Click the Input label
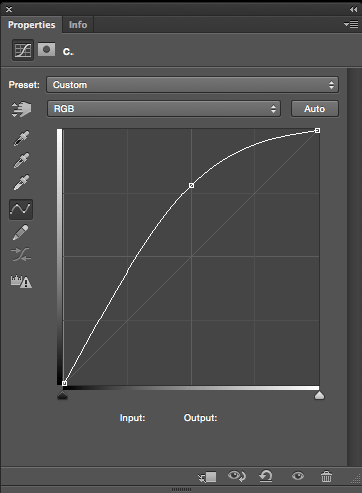Screen dimensions: 362x493 [132, 418]
